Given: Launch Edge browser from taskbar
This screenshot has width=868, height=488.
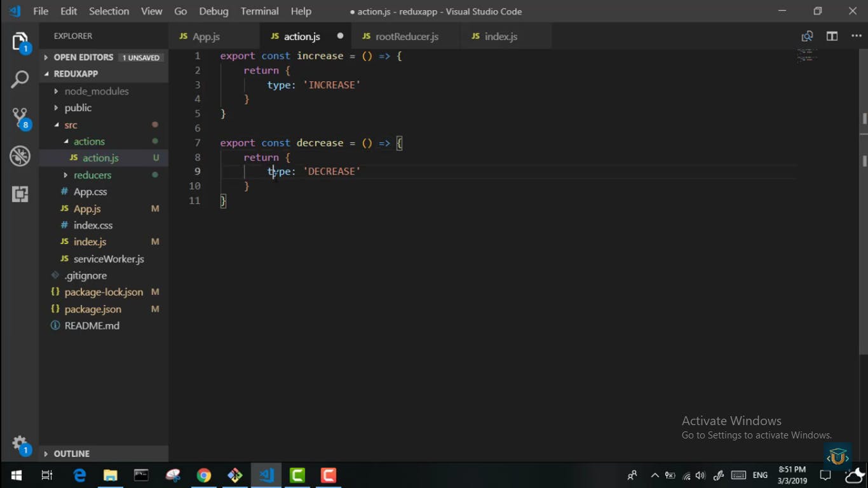Looking at the screenshot, I should point(79,475).
